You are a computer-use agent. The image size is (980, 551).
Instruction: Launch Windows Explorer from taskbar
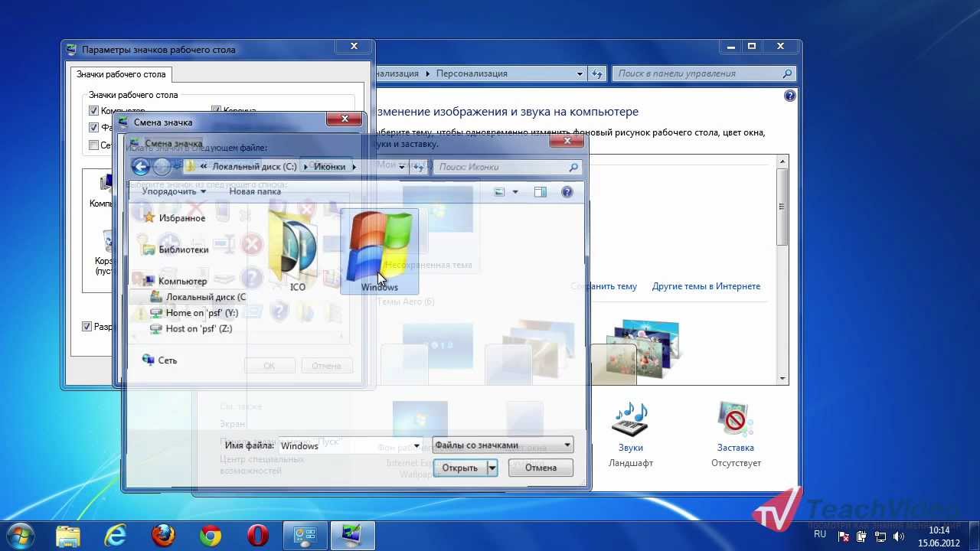click(68, 536)
